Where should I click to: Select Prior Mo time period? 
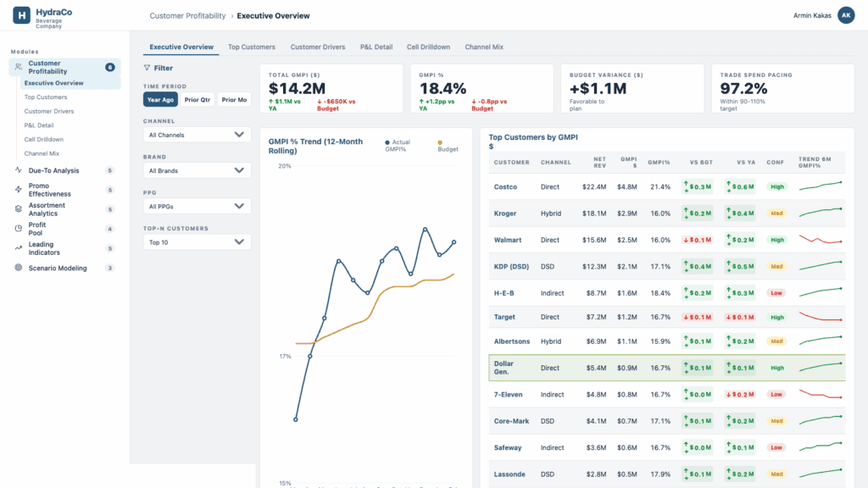pos(234,100)
